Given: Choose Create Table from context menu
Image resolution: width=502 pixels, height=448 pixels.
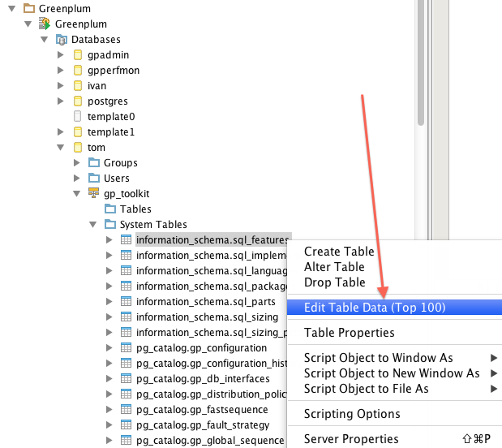Looking at the screenshot, I should tap(339, 252).
